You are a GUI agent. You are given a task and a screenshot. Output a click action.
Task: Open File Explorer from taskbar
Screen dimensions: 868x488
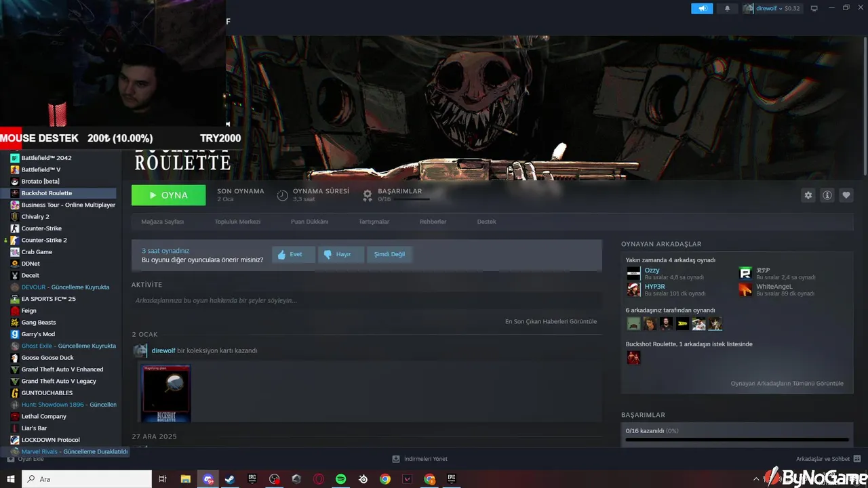click(185, 479)
